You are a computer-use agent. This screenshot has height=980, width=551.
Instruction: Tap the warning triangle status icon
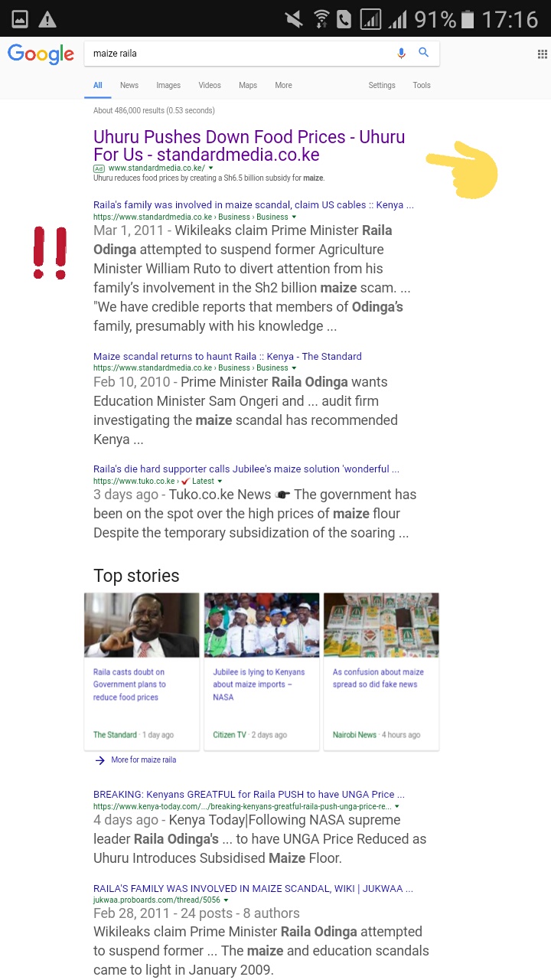(x=47, y=19)
